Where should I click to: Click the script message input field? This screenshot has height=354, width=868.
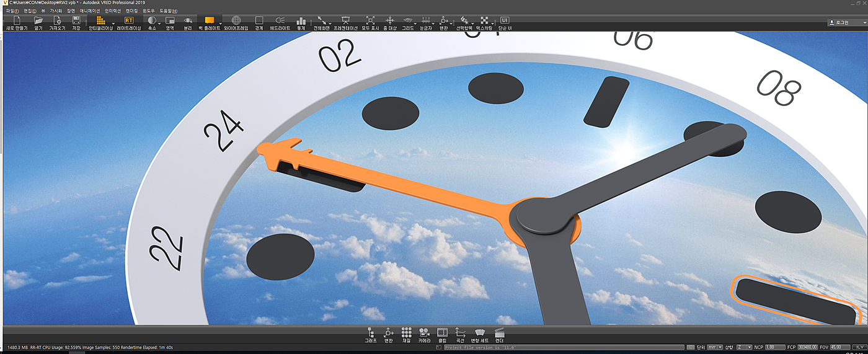[564, 347]
